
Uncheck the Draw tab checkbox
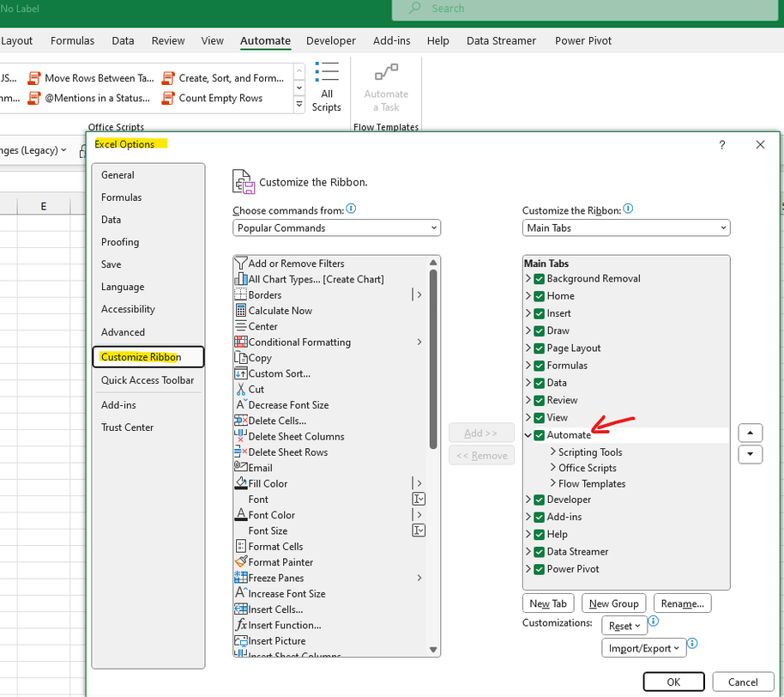click(539, 330)
